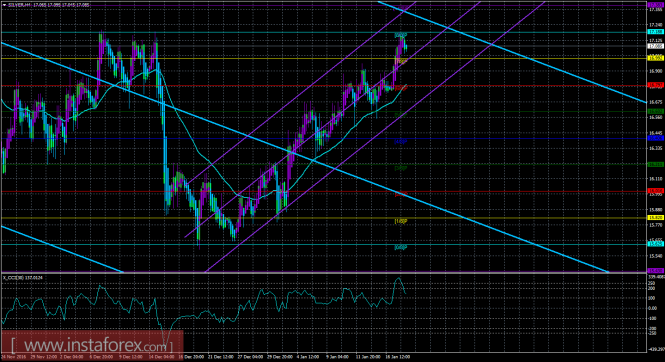The image size is (665, 362).
Task: Click the latest candlestick near the 17.085 level
Action: [406, 47]
